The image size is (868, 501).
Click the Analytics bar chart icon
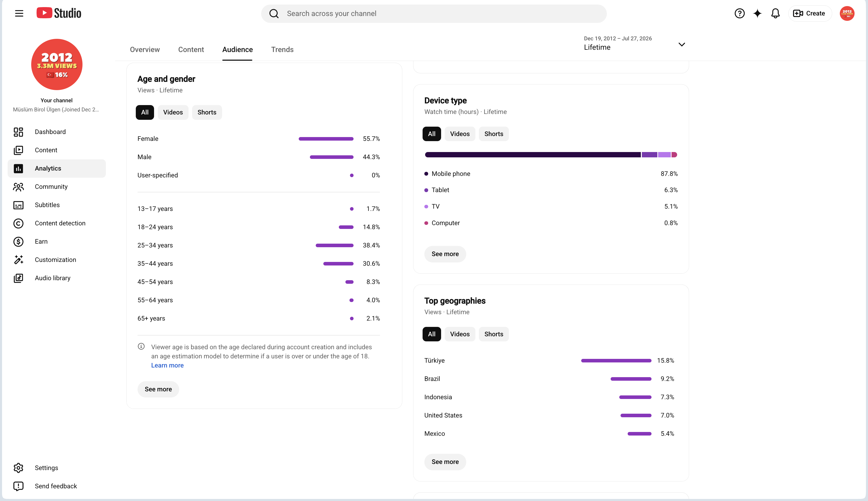(19, 168)
